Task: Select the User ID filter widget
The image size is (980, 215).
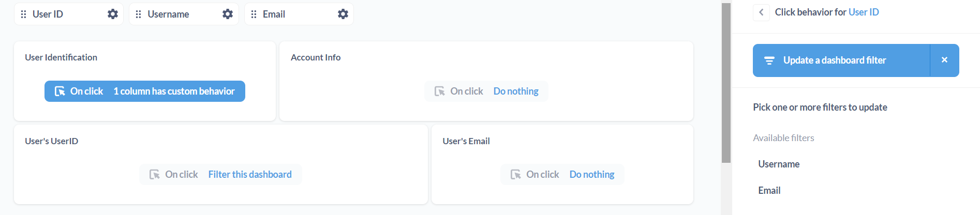Action: pos(69,14)
